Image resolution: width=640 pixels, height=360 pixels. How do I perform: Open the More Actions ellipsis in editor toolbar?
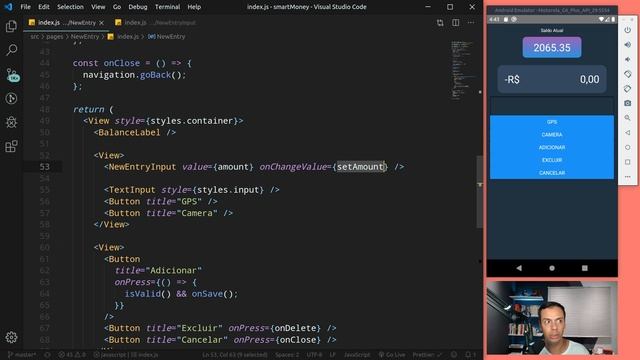click(471, 23)
